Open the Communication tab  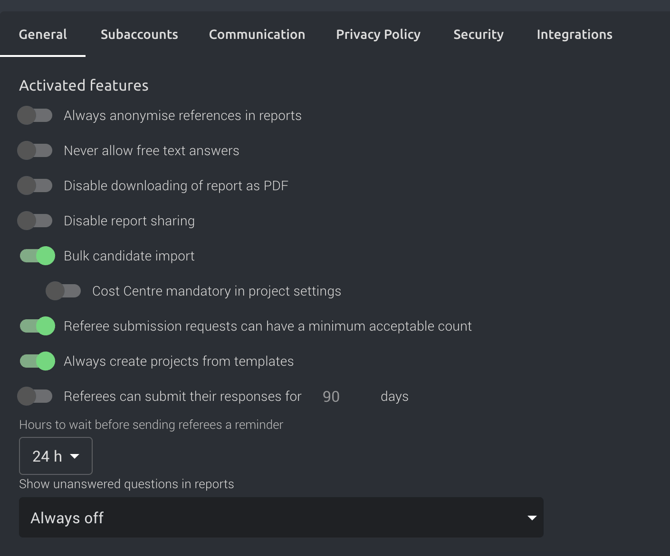coord(257,34)
